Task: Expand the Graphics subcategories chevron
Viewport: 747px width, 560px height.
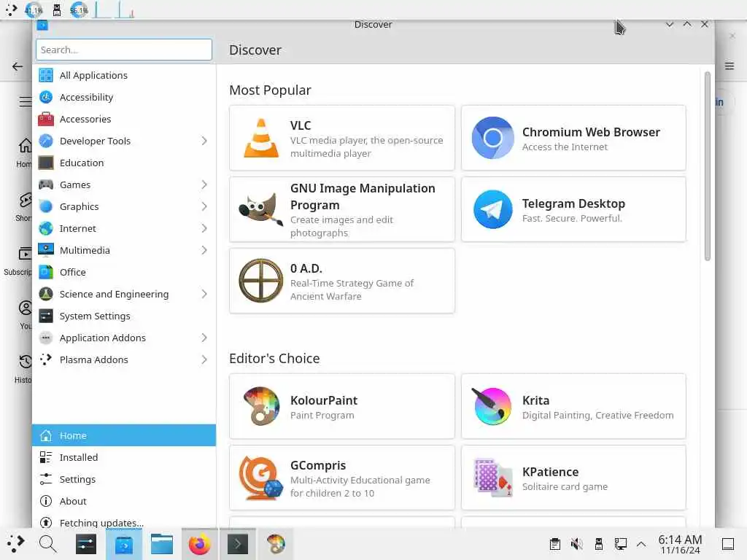Action: coord(204,206)
